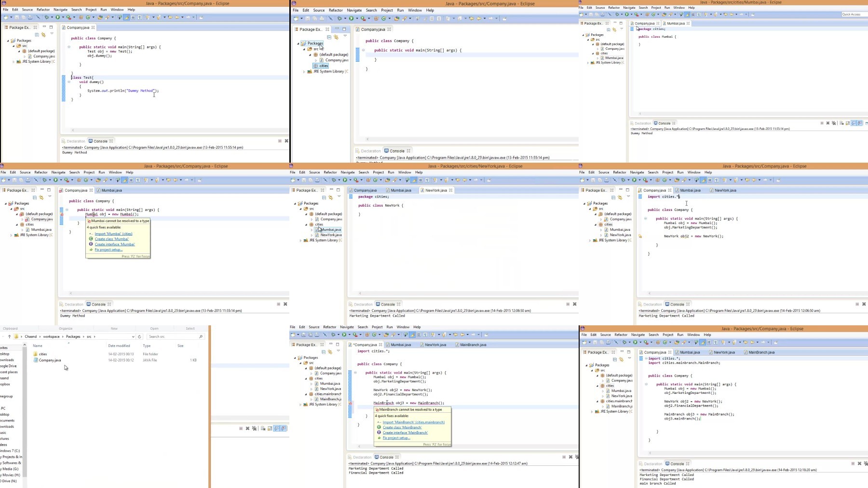Collapse cities.mainbranch package in main branch Called window
This screenshot has width=868, height=488.
click(597, 401)
